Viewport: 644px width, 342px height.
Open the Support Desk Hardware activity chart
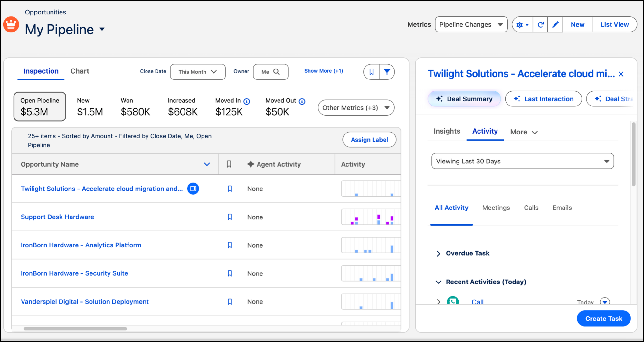tap(371, 217)
